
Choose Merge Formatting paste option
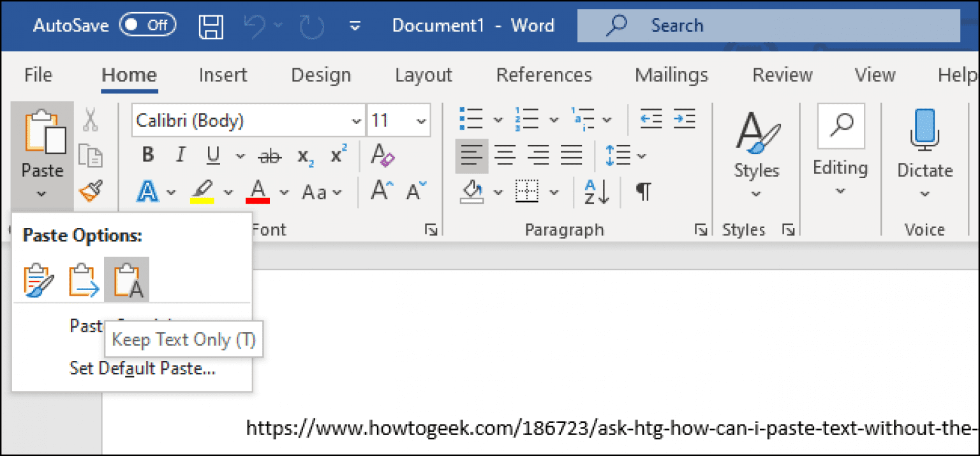(84, 280)
